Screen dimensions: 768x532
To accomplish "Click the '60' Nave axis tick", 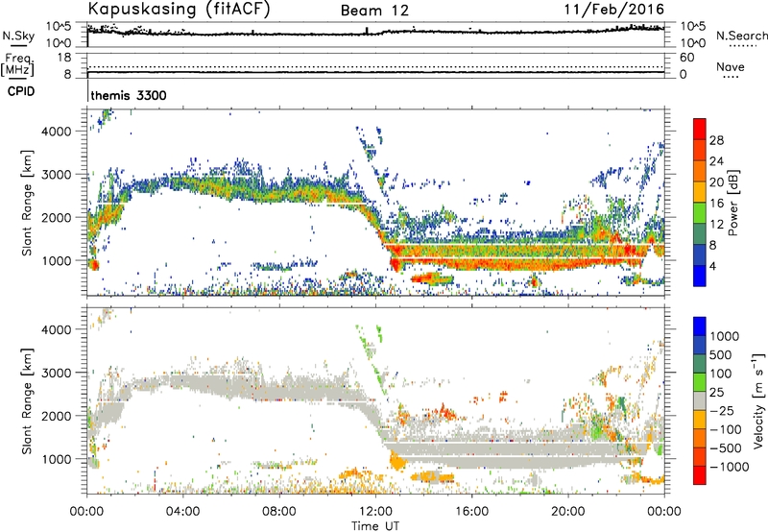I will (x=686, y=58).
